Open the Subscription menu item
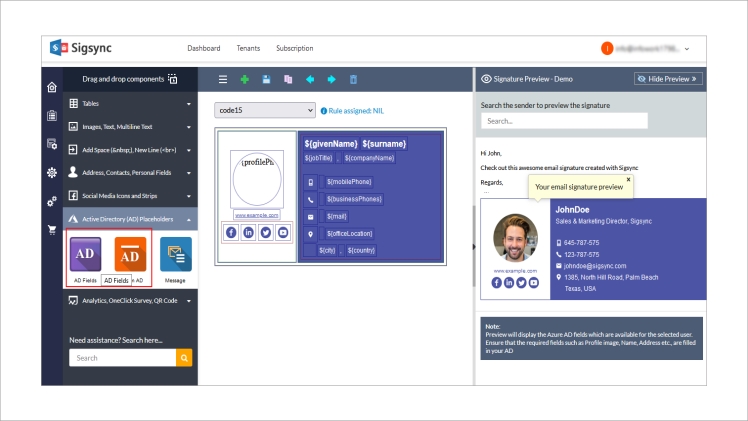This screenshot has width=748, height=421. click(x=294, y=48)
